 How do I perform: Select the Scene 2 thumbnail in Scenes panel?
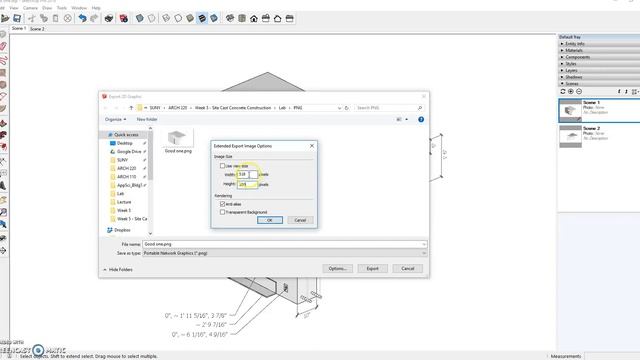pyautogui.click(x=570, y=136)
